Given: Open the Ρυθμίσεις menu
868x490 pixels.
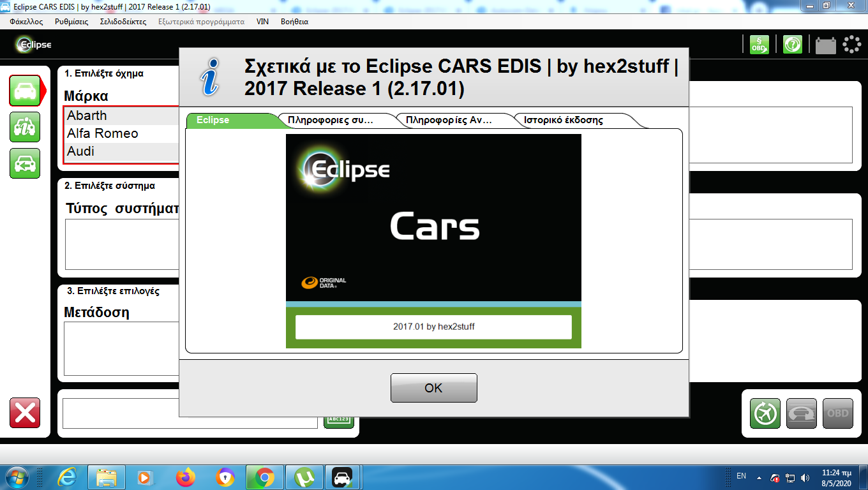Looking at the screenshot, I should [x=71, y=21].
